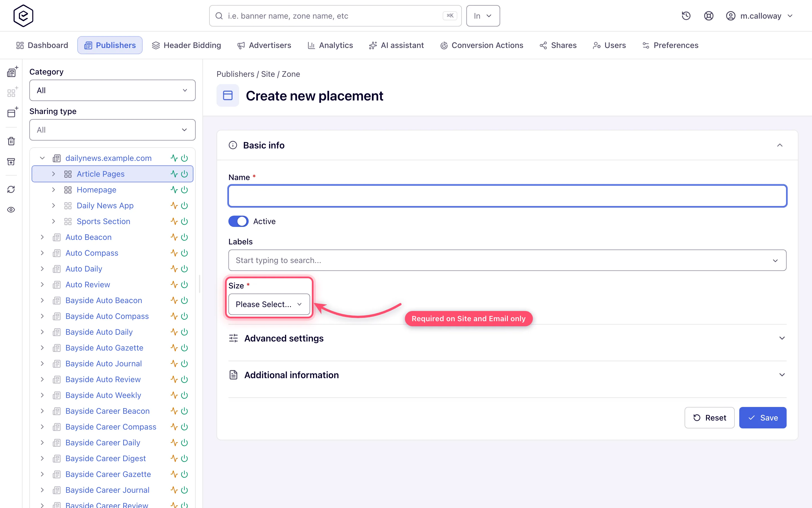
Task: Click activity icon for Auto Beacon
Action: 174,237
